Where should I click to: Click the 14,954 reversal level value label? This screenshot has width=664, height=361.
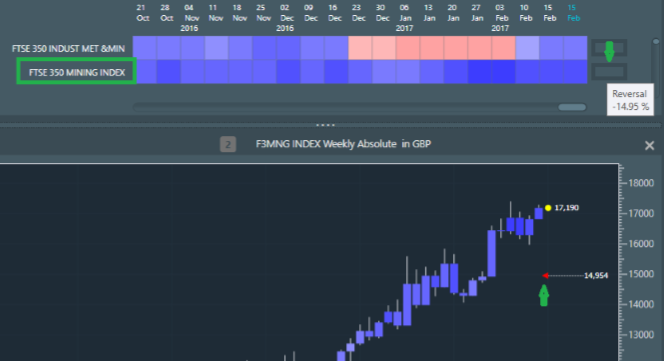[596, 276]
